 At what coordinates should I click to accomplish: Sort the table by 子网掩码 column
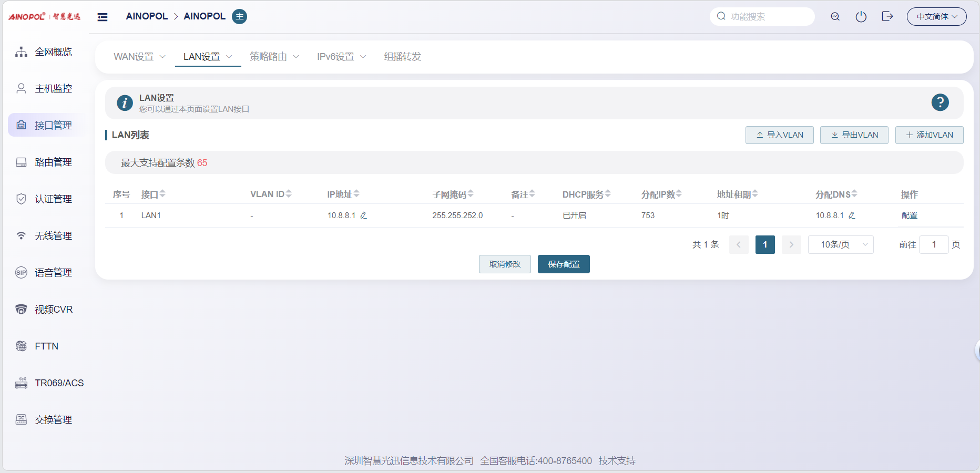(x=471, y=194)
